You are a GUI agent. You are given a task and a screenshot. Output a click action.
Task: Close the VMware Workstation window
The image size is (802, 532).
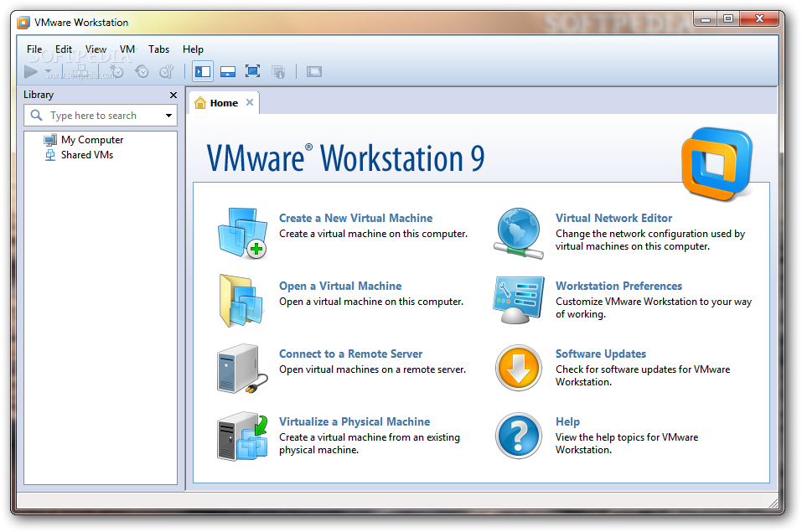759,19
